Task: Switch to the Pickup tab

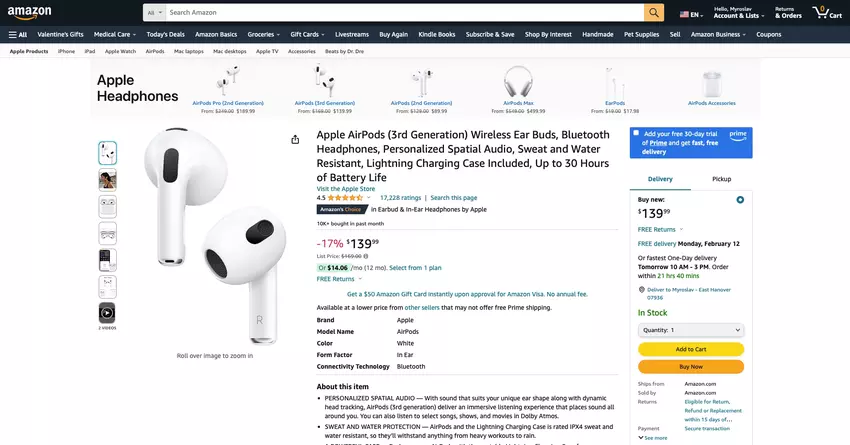Action: click(721, 179)
